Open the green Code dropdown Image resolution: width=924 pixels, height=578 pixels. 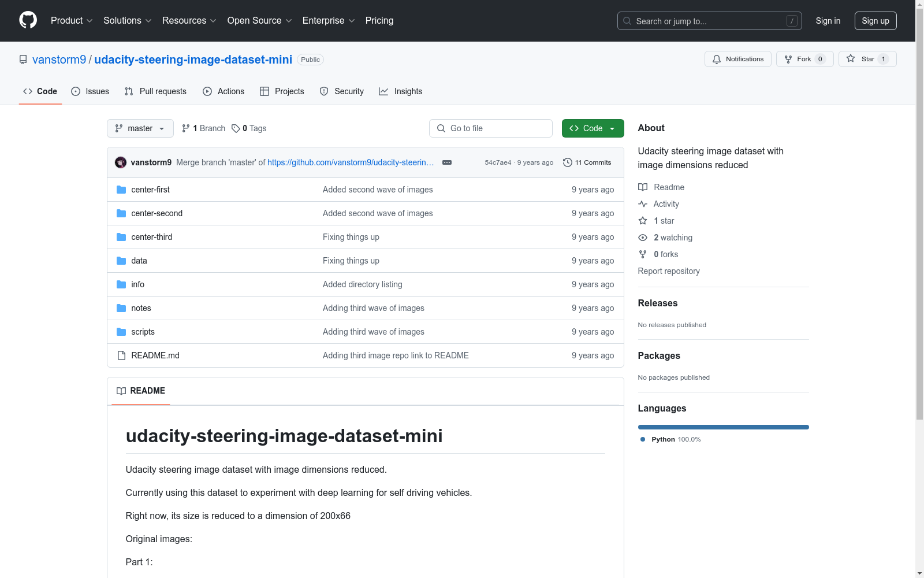tap(593, 128)
